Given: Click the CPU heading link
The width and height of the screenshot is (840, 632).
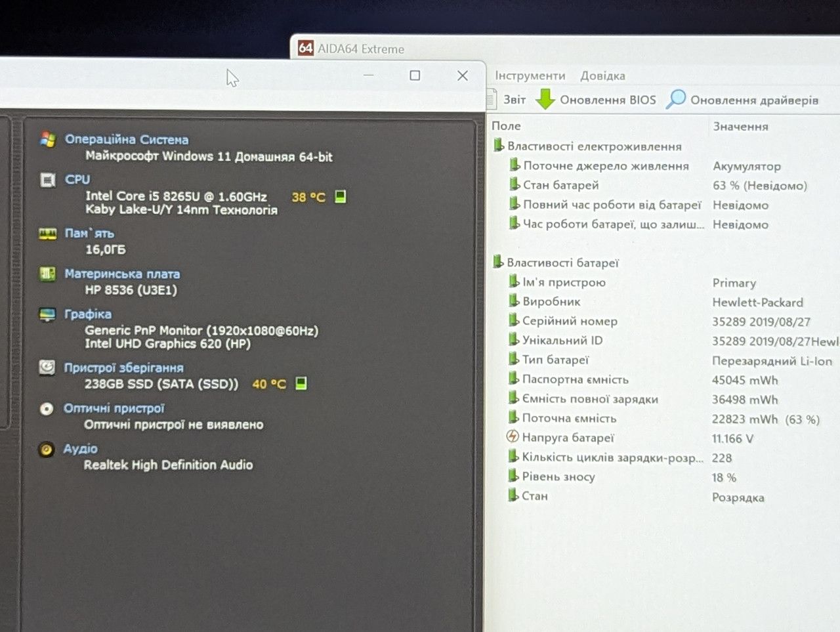Looking at the screenshot, I should [x=77, y=179].
